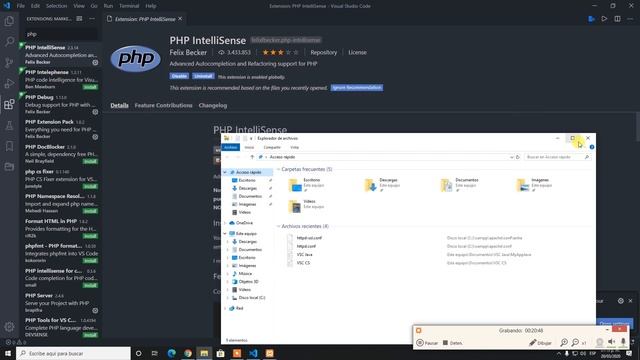Expand OneDrive tree node
This screenshot has width=640, height=360.
pyautogui.click(x=225, y=223)
